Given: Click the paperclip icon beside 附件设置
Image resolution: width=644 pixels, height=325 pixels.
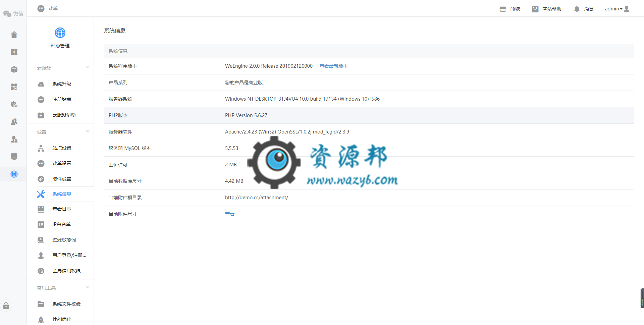Looking at the screenshot, I should [41, 179].
